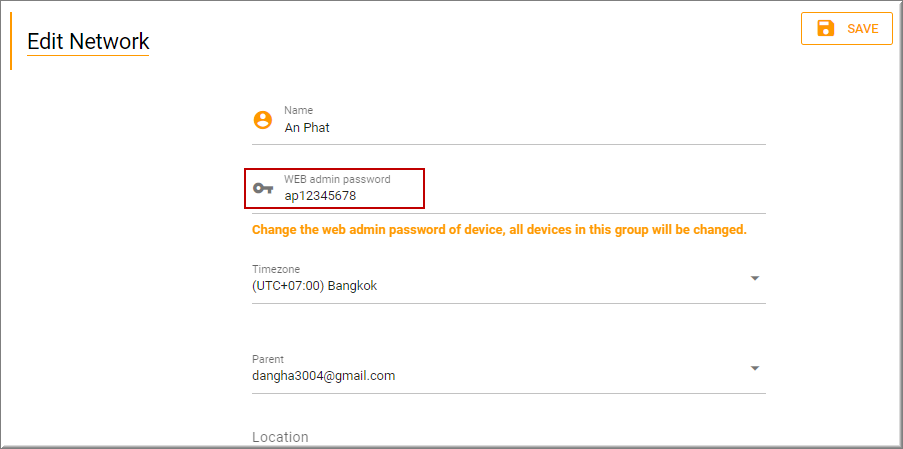This screenshot has height=449, width=903.
Task: Open the timezone list via Bangkok value
Action: pyautogui.click(x=315, y=286)
